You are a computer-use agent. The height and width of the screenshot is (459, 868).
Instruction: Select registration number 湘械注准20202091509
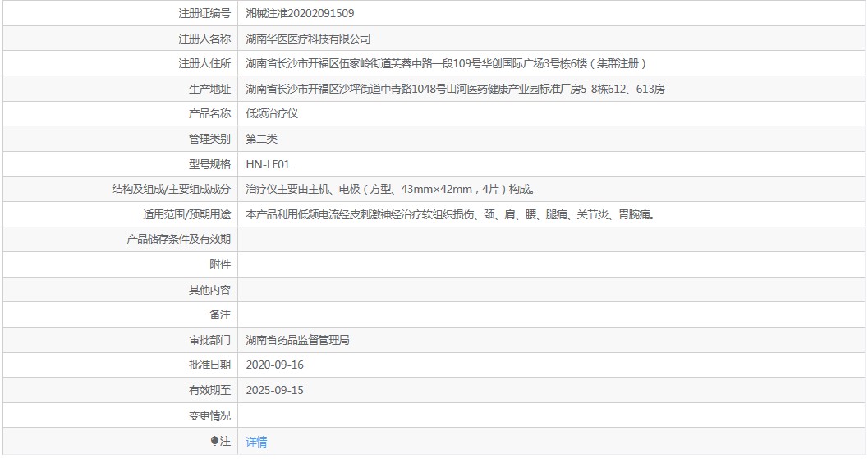pos(300,13)
